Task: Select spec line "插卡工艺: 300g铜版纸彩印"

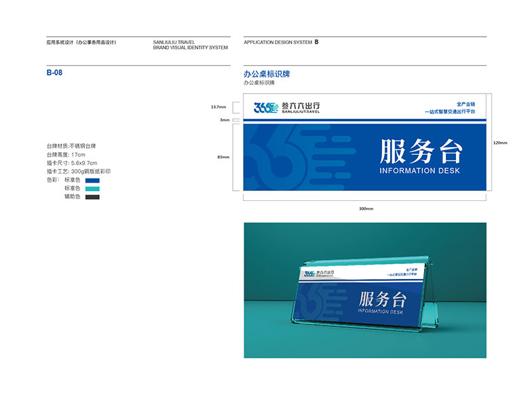Action: coord(79,172)
